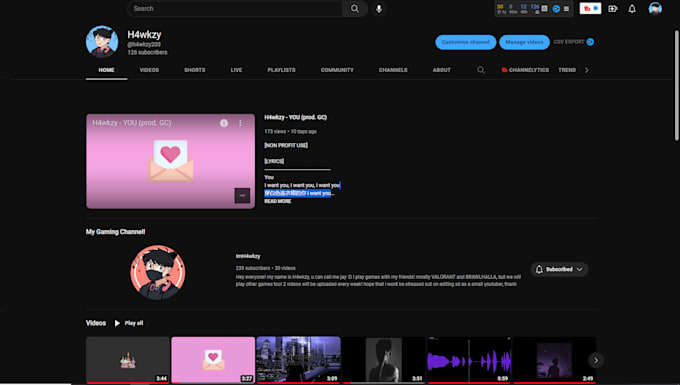Viewport: 680px width, 385px height.
Task: Click the Play all link
Action: coord(134,323)
